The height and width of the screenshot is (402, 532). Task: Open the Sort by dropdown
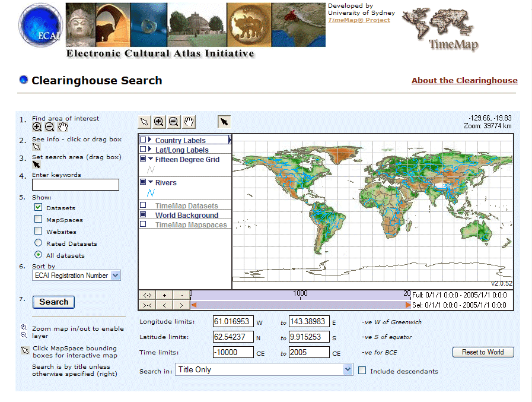pos(77,276)
